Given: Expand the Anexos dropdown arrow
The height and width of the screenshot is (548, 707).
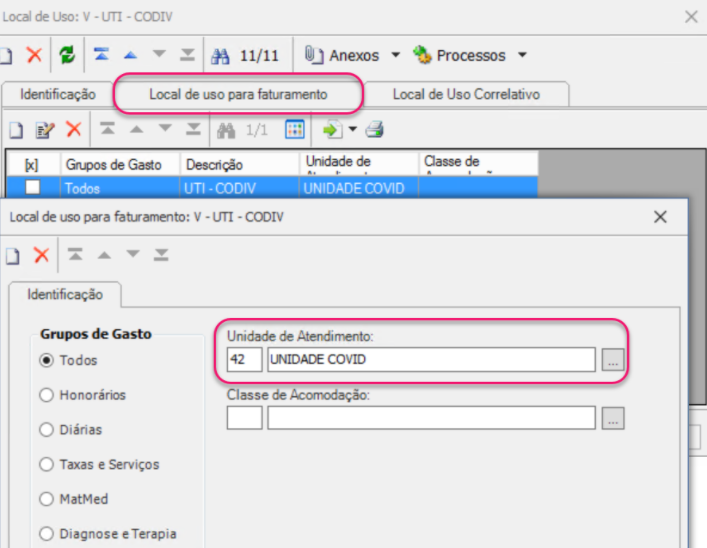Looking at the screenshot, I should pyautogui.click(x=395, y=55).
